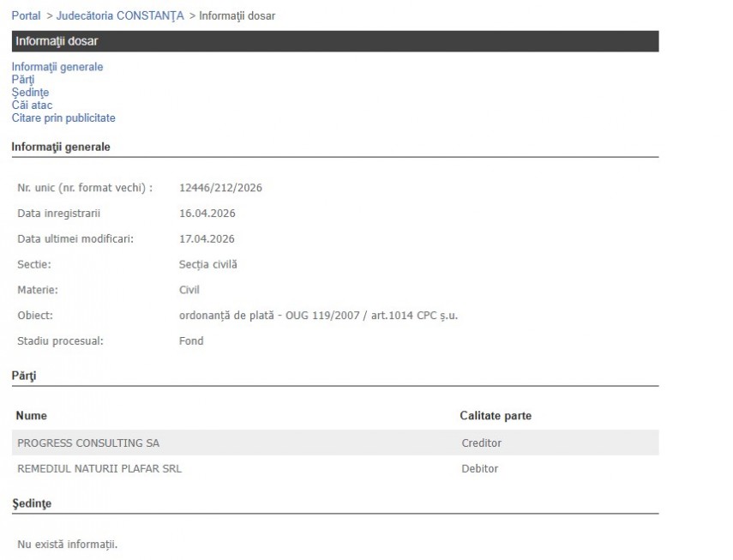Click the Portal breadcrumb link
The width and height of the screenshot is (733, 560).
pos(26,16)
